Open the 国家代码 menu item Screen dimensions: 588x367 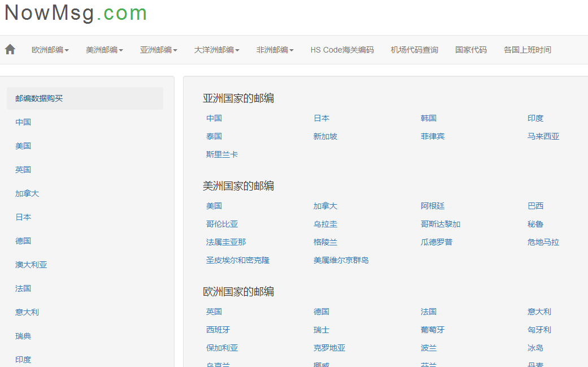click(471, 50)
